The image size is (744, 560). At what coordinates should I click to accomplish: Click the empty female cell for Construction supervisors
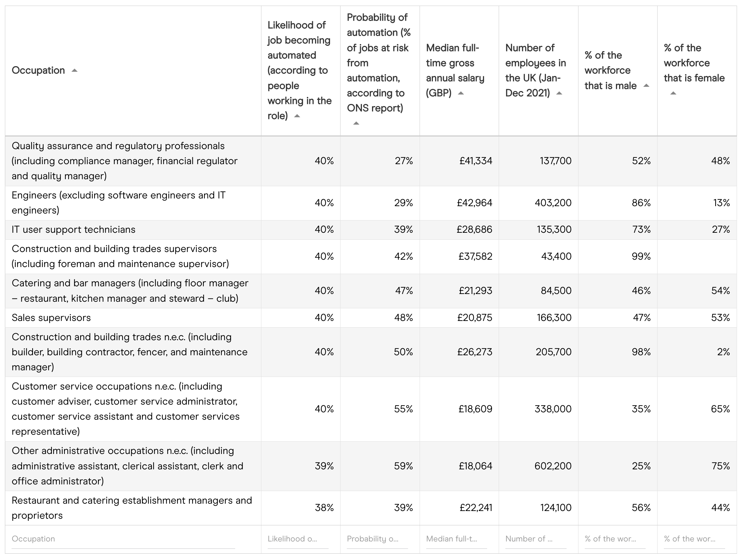[697, 257]
